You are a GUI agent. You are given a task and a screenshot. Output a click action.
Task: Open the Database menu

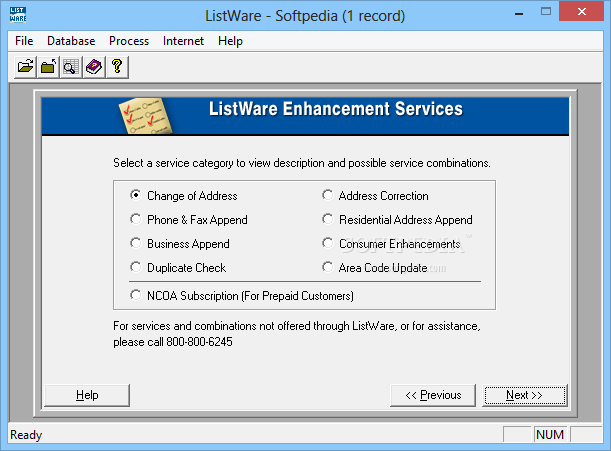(x=71, y=41)
